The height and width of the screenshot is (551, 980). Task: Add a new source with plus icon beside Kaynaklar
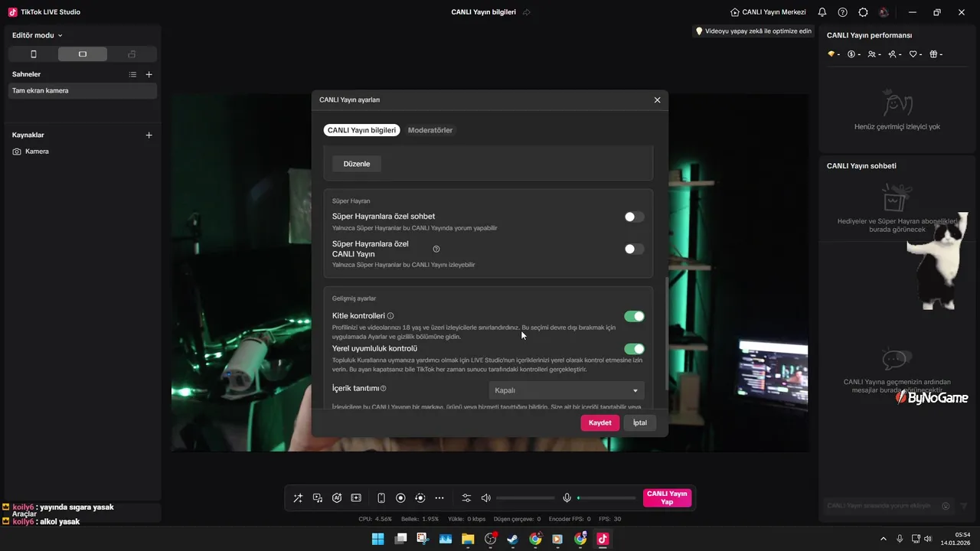click(149, 135)
